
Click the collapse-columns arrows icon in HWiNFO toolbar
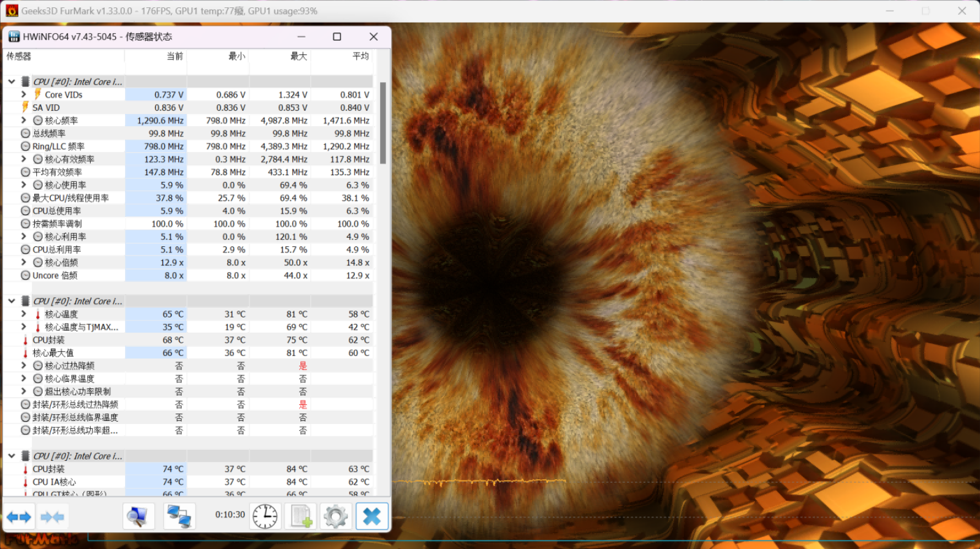(52, 517)
